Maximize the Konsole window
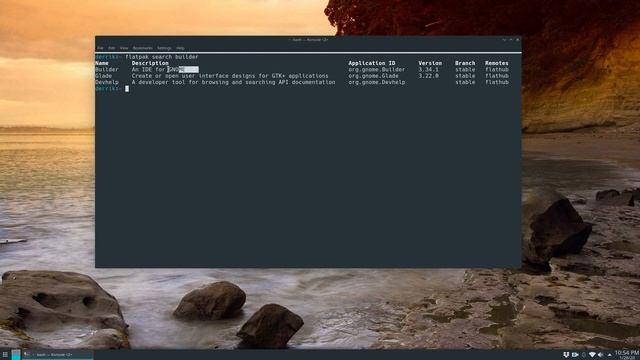The width and height of the screenshot is (640, 360). [511, 40]
